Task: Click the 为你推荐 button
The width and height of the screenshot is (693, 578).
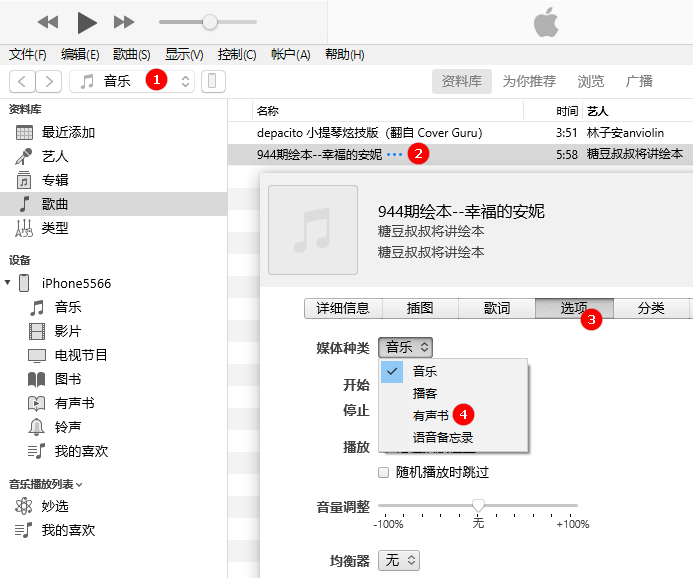Action: click(528, 81)
